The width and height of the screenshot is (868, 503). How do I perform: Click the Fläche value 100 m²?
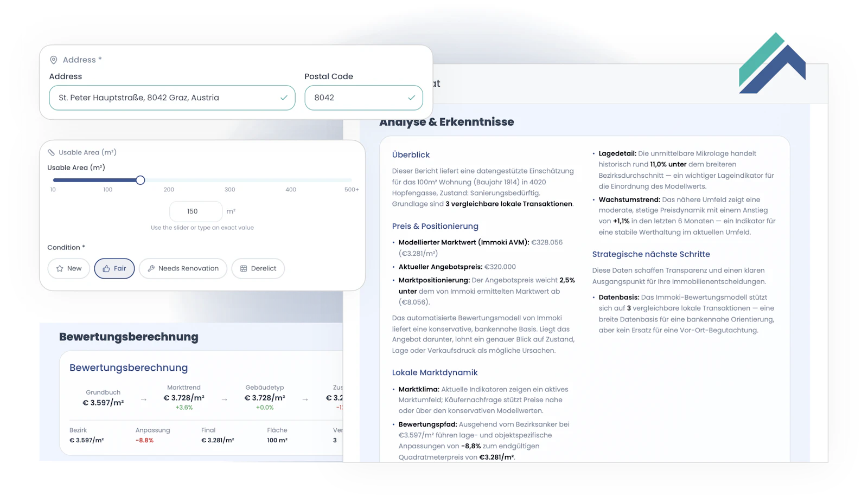pyautogui.click(x=277, y=441)
